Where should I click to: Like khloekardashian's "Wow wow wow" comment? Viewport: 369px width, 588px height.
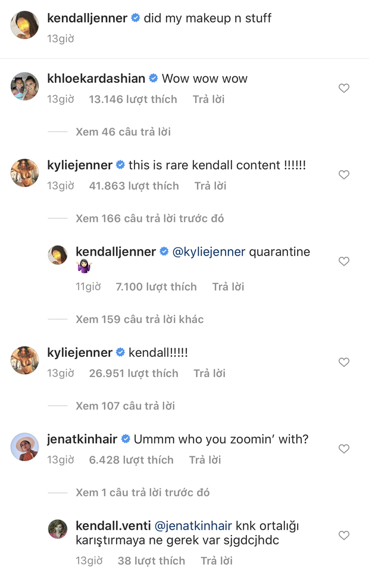pos(343,88)
